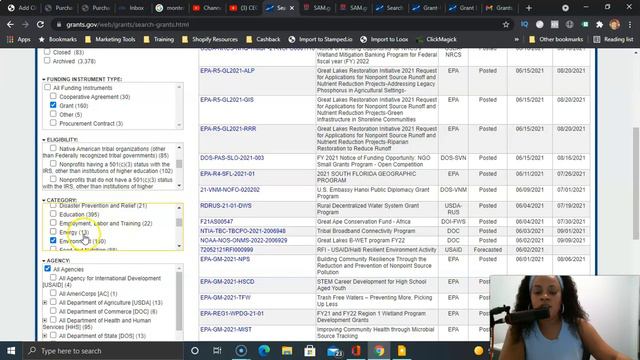Click the Agency list scrollbar thumb
This screenshot has width=640, height=360.
tap(179, 300)
